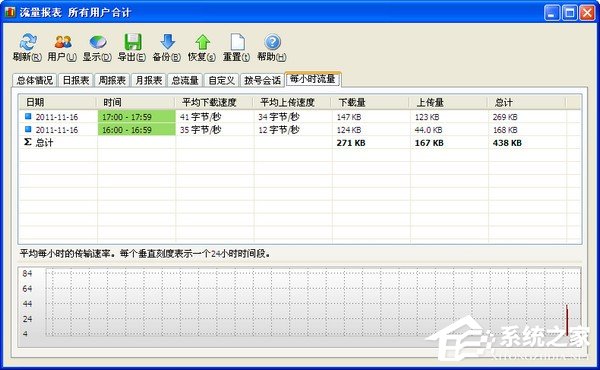Open the 周报表 tab
The width and height of the screenshot is (600, 370).
click(112, 80)
